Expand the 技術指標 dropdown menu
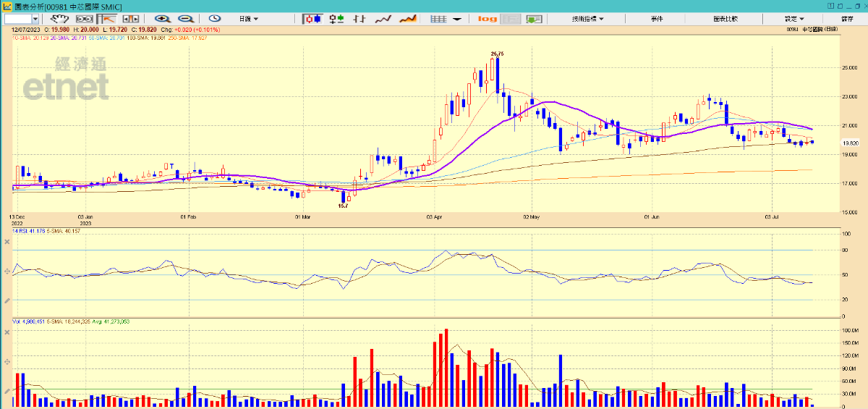The width and height of the screenshot is (868, 409). [x=587, y=19]
